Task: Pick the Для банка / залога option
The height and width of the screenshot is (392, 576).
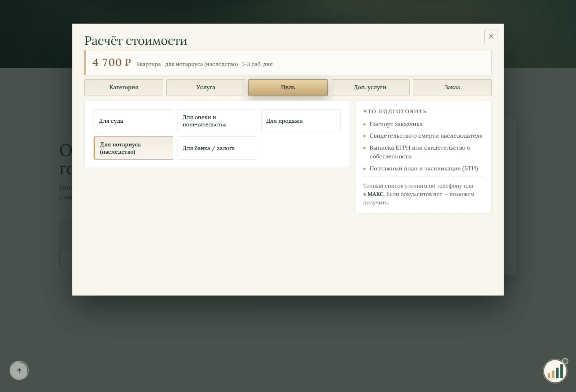Action: pos(217,148)
